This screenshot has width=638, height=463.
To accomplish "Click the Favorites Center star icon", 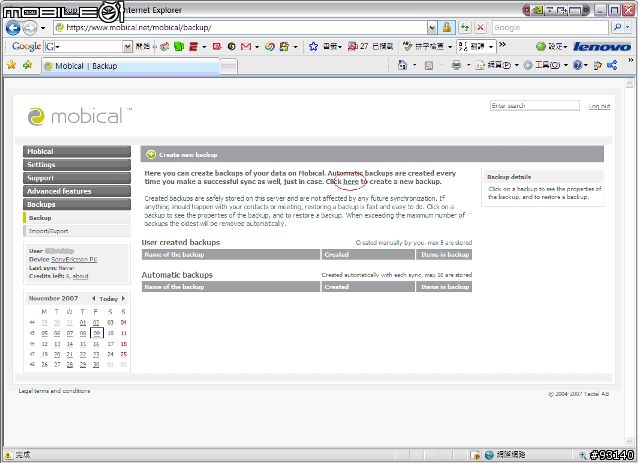I will [x=11, y=65].
